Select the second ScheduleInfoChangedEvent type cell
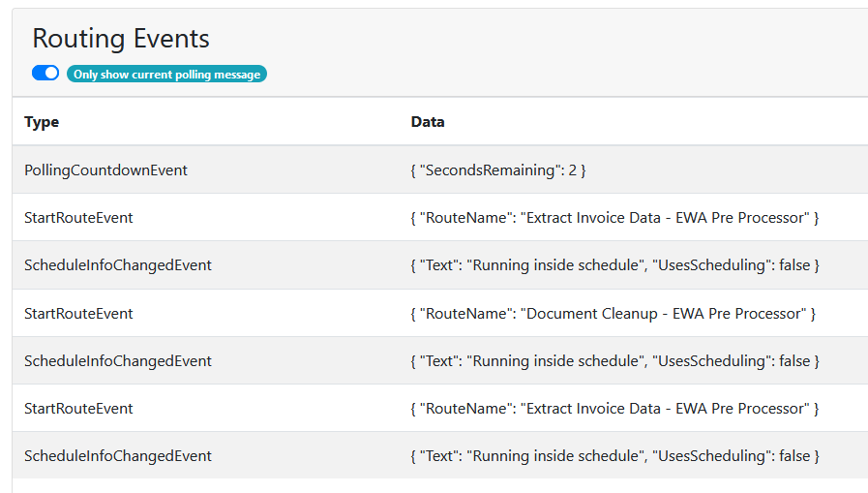 click(117, 361)
